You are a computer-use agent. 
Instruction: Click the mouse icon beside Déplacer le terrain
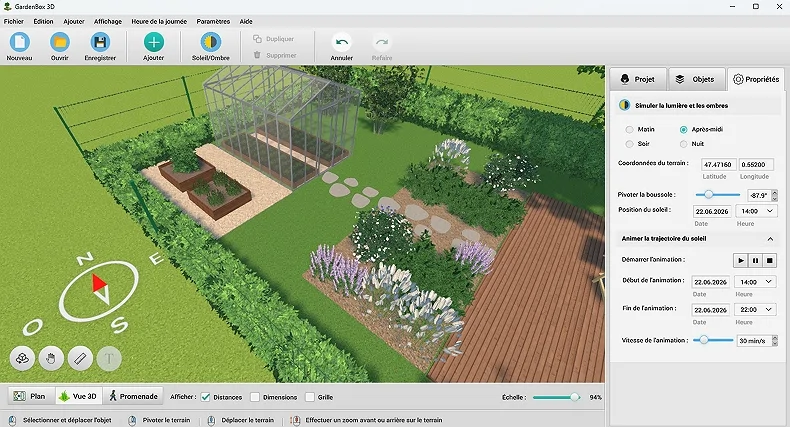(x=211, y=420)
